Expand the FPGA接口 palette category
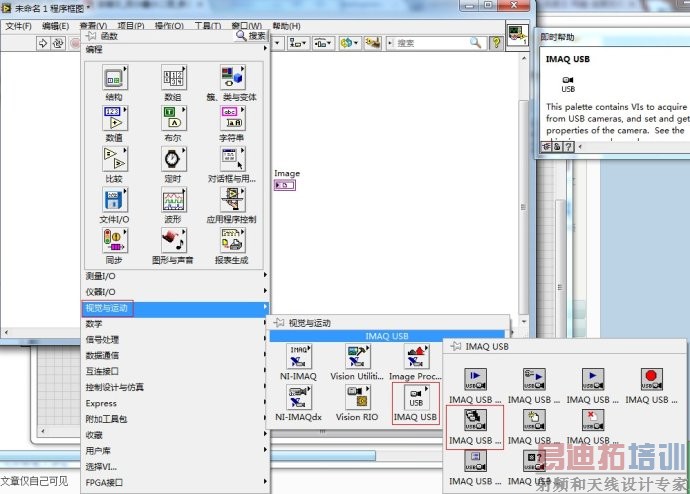 pos(176,483)
